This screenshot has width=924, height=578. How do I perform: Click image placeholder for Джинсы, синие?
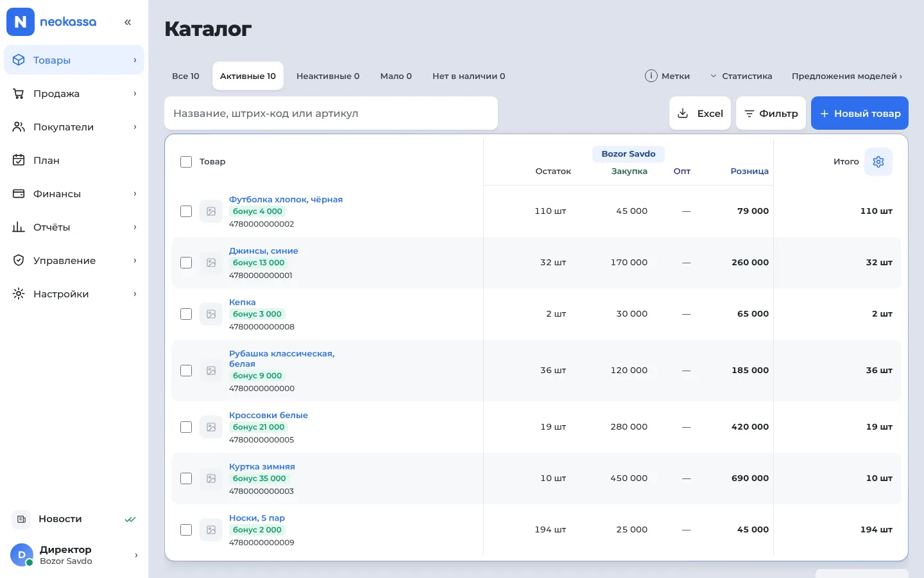(211, 263)
